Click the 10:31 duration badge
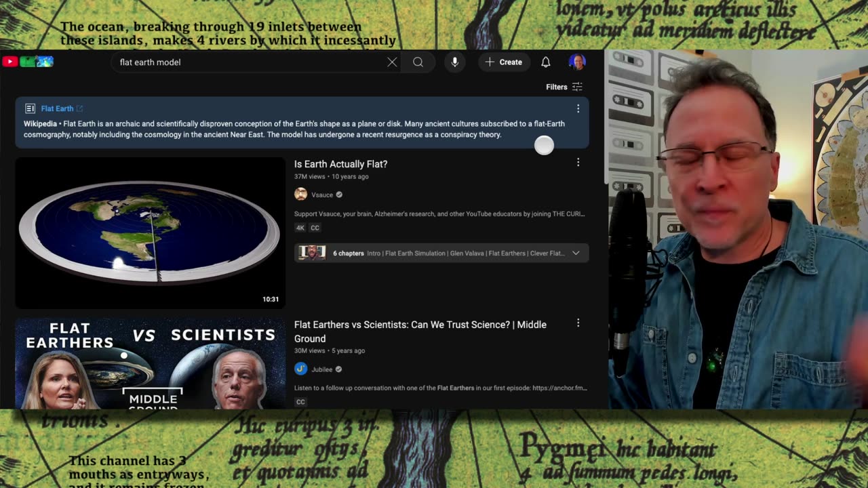868x488 pixels. point(271,299)
